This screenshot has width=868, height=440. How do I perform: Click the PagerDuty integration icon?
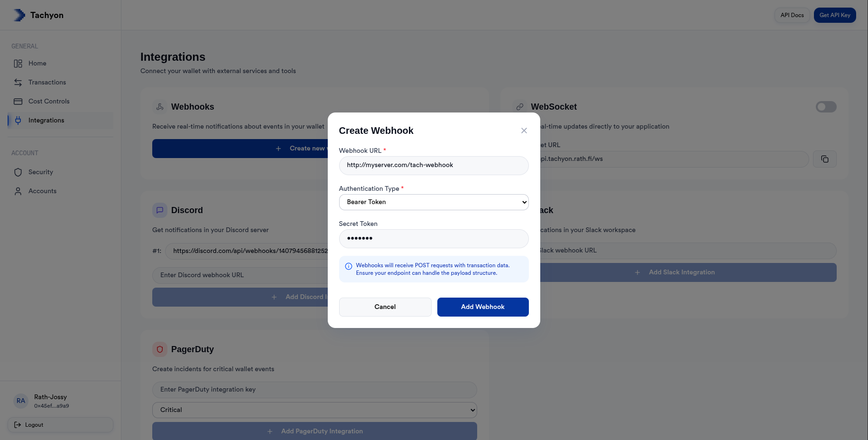[x=159, y=349]
